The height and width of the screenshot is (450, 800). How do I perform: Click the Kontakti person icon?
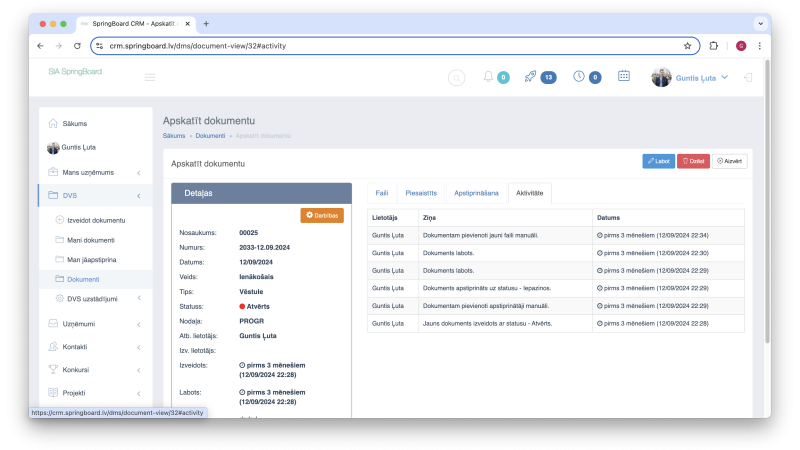tap(53, 346)
